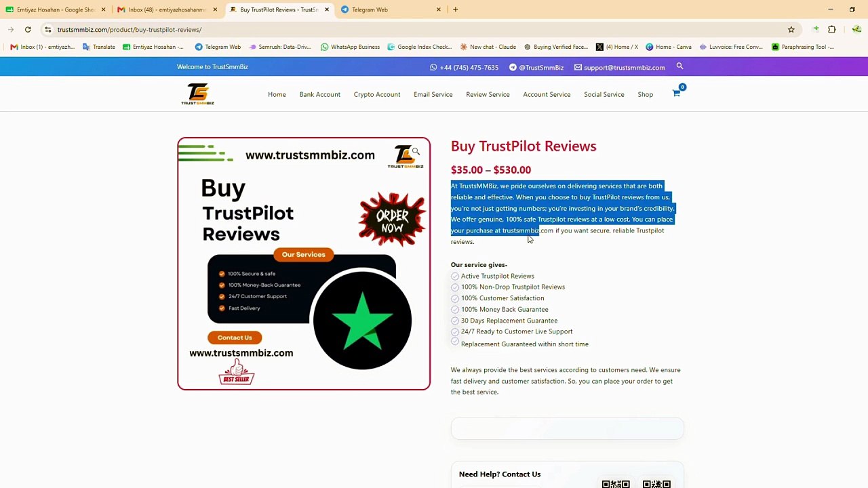This screenshot has width=868, height=488.
Task: Open the Google Index Checker bookmark
Action: (420, 47)
